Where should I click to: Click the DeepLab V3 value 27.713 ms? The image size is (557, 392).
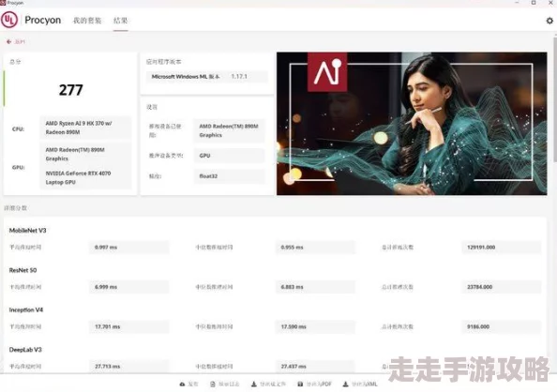(129, 367)
